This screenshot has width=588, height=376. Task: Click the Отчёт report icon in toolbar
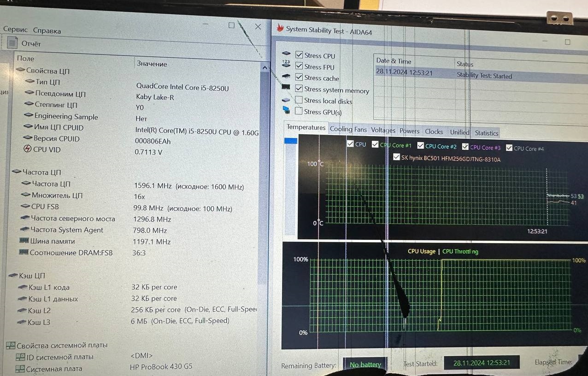(12, 43)
